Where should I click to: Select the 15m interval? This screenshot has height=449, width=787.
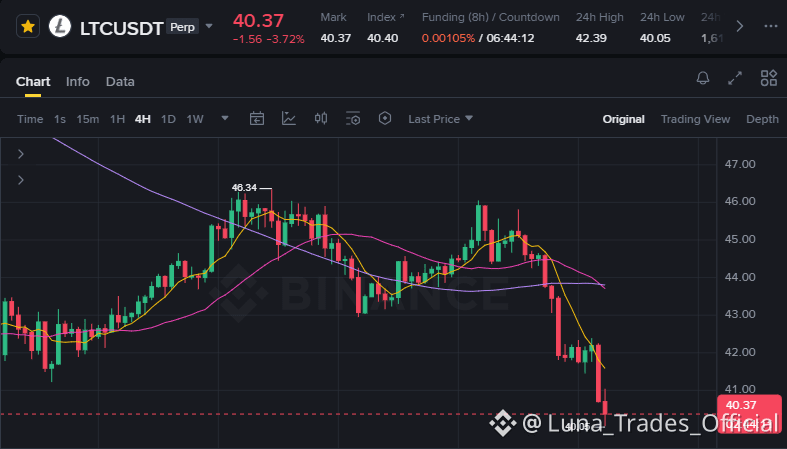point(87,119)
